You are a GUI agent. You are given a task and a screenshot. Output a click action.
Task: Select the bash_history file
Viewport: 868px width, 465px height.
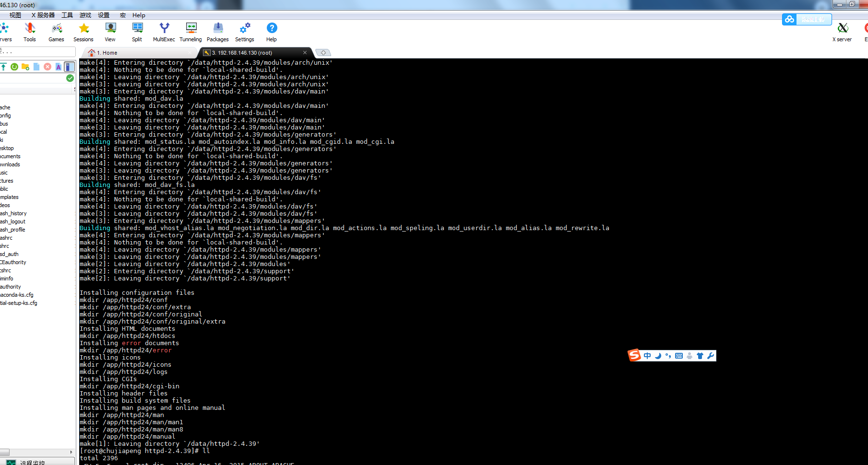click(x=13, y=213)
